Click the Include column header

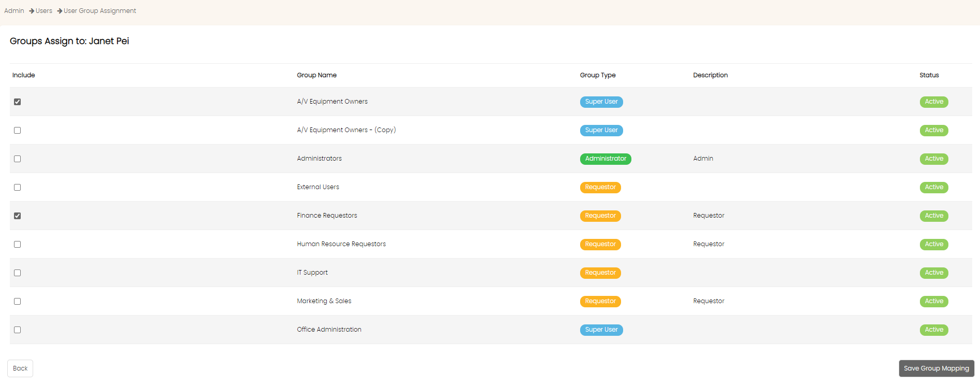(x=24, y=75)
